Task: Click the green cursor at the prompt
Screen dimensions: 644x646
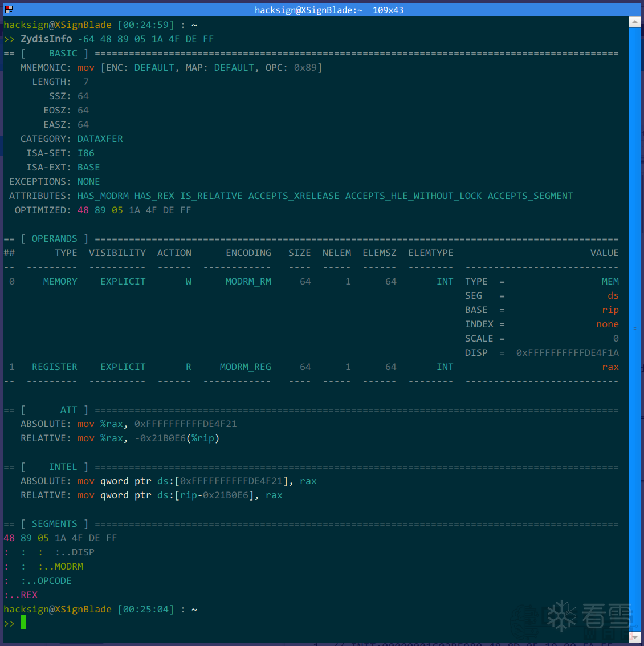Action: tap(23, 623)
